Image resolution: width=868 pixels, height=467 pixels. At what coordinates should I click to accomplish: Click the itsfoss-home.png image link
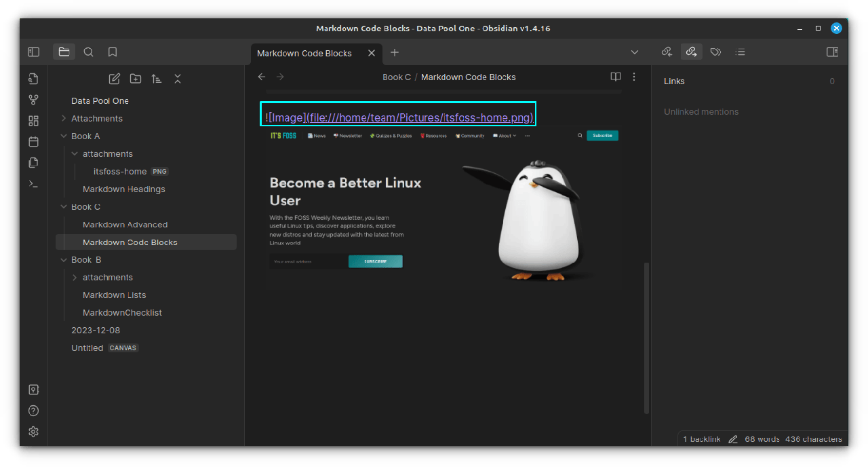pos(420,118)
